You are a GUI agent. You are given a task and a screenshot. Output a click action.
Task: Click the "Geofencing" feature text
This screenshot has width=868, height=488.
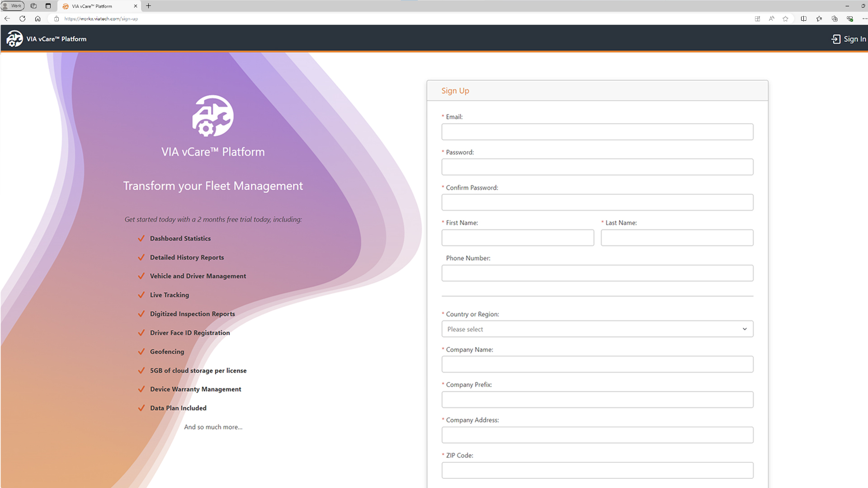[167, 352]
